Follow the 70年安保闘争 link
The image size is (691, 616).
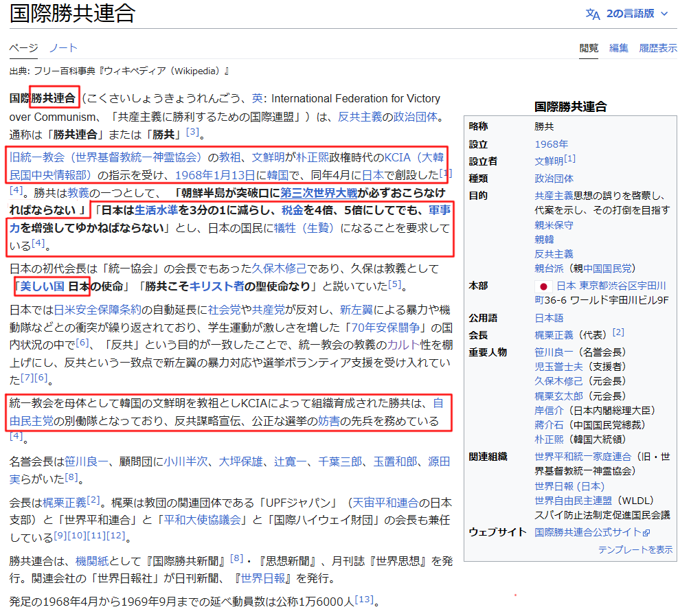pyautogui.click(x=385, y=328)
